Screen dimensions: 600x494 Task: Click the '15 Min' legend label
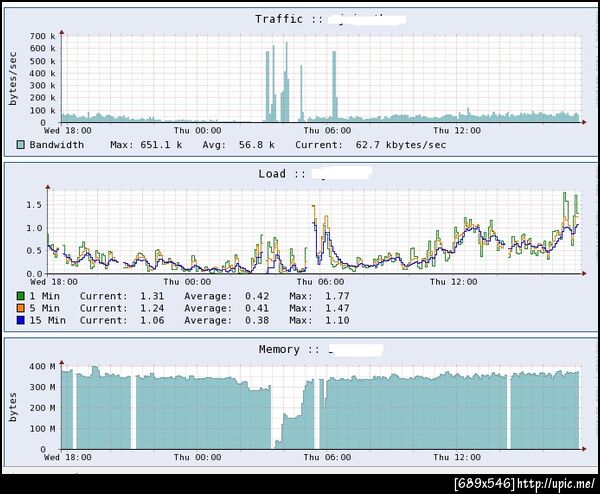coord(47,320)
